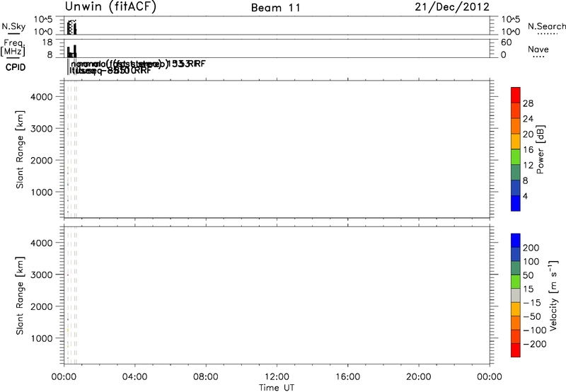Screen dimensions: 566x392
Task: Click the yellow 16–20 dB power color band
Action: [x=516, y=141]
